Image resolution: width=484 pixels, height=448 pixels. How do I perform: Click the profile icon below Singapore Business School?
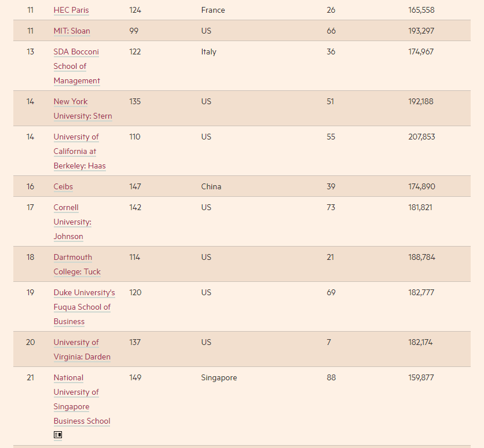(x=58, y=435)
